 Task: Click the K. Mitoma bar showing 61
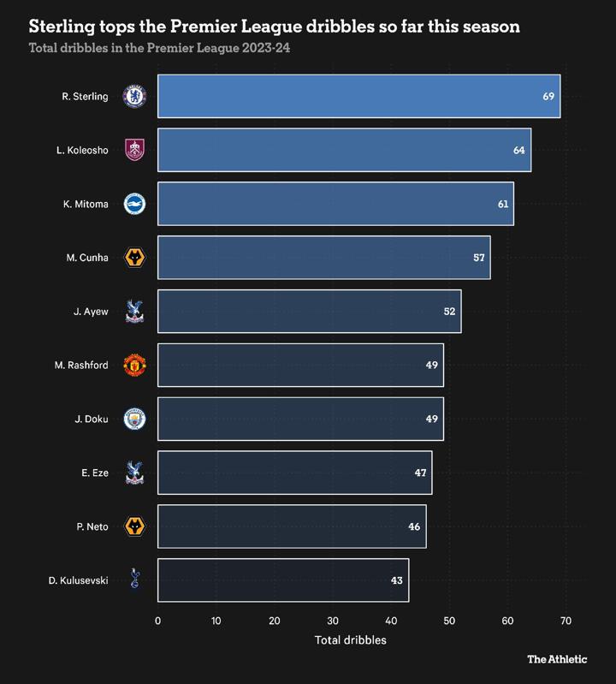point(335,204)
